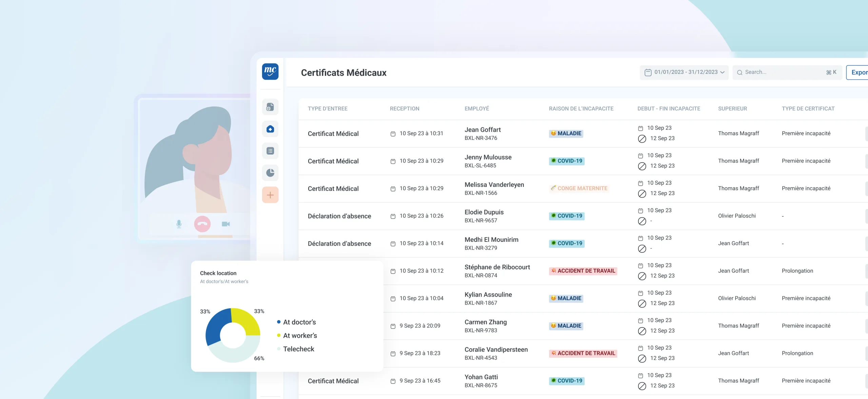This screenshot has width=868, height=399.
Task: Open the list icon in the sidebar
Action: click(270, 151)
